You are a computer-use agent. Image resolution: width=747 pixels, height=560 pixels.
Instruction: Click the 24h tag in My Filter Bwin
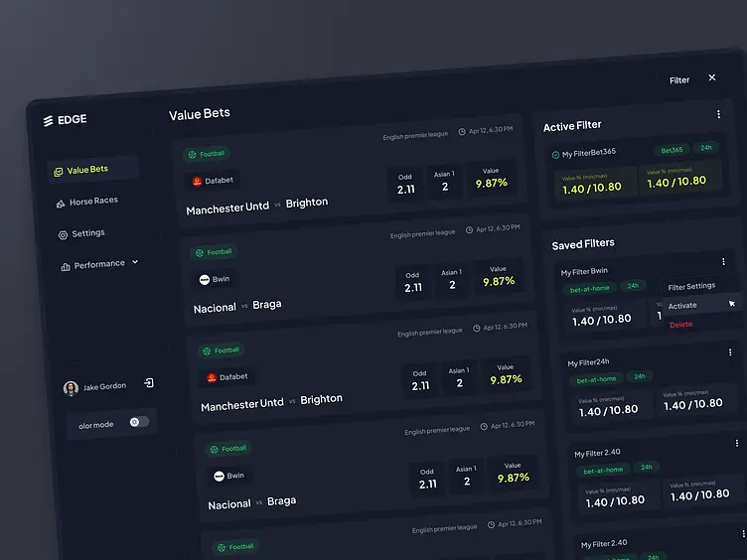click(633, 286)
